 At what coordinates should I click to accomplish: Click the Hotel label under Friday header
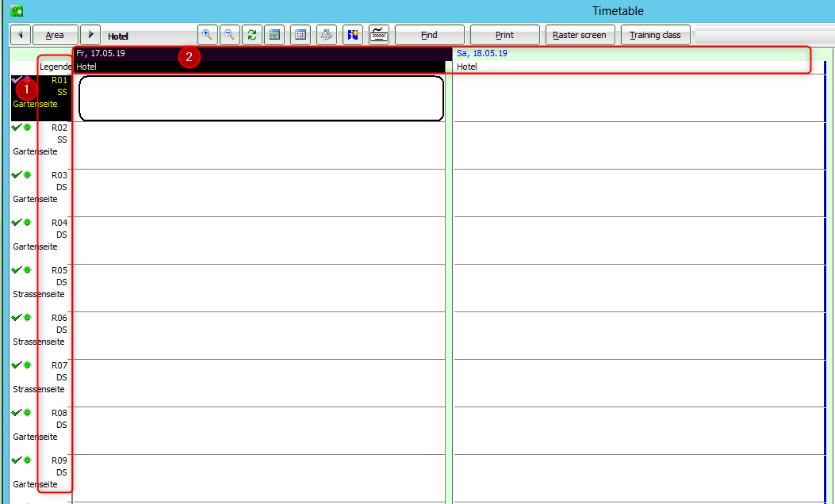tap(86, 67)
